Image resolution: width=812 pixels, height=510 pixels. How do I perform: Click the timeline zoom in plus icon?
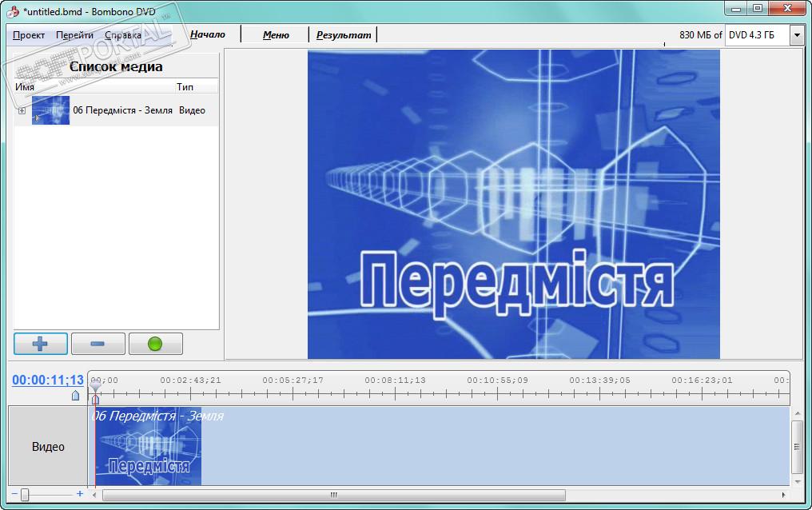[x=80, y=494]
